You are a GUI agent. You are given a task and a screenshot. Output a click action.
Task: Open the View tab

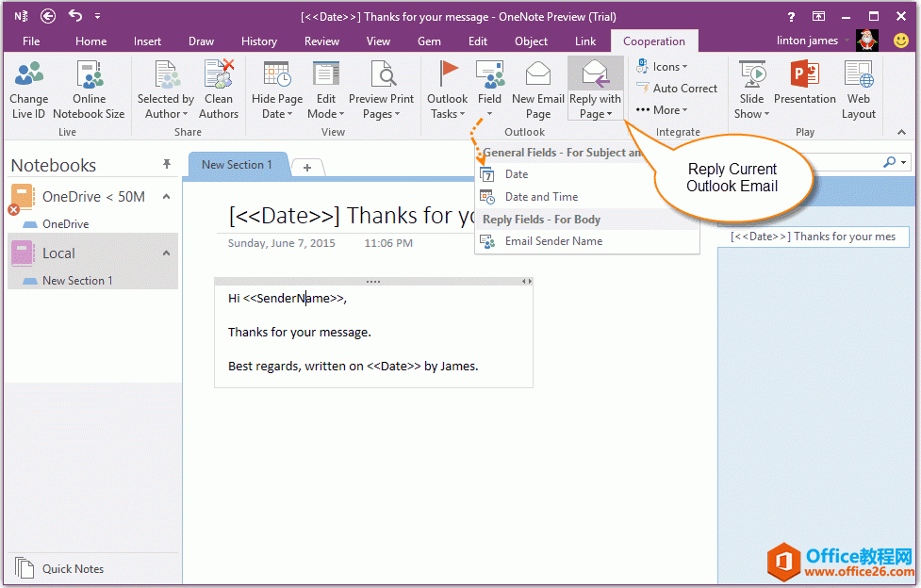click(378, 41)
